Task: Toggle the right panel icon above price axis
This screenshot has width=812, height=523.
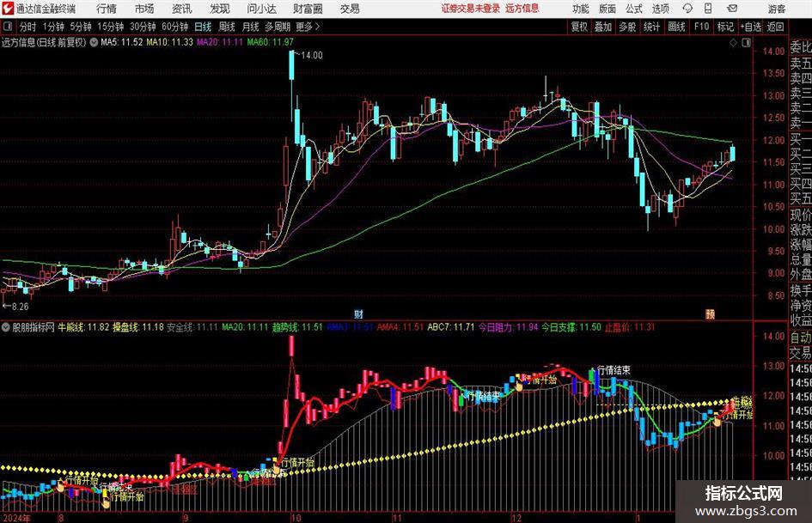Action: 746,42
